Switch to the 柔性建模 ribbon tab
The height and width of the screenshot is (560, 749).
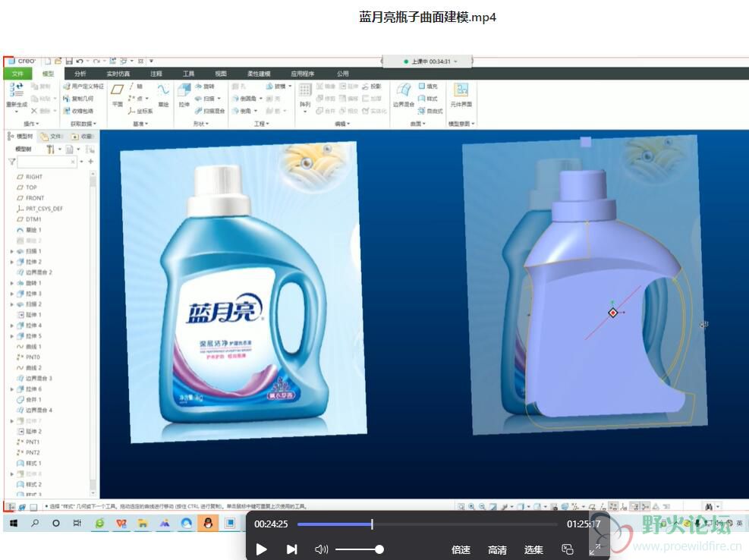pos(259,74)
